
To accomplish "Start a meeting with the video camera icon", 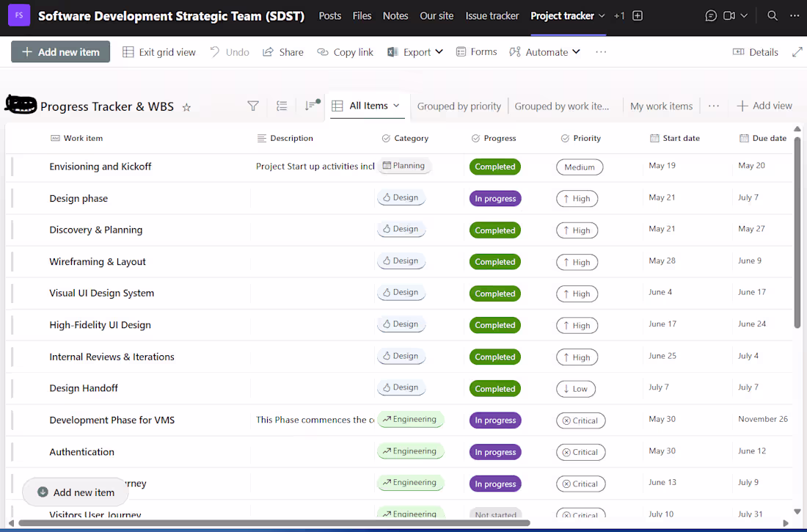I will (x=737, y=15).
